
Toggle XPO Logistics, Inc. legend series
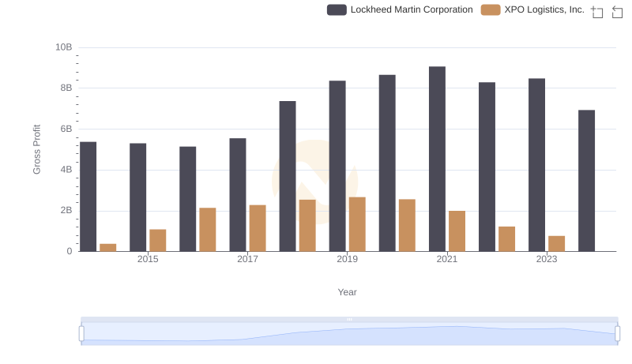(x=532, y=9)
